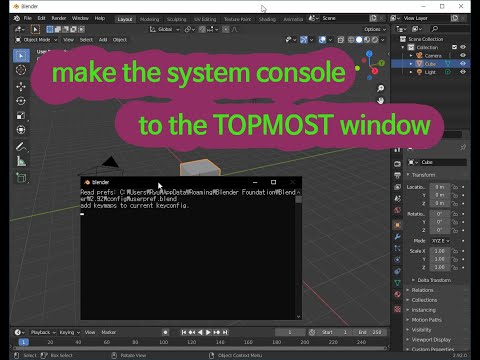Open the World properties tab icon
This screenshot has width=480, height=360.
point(397,210)
